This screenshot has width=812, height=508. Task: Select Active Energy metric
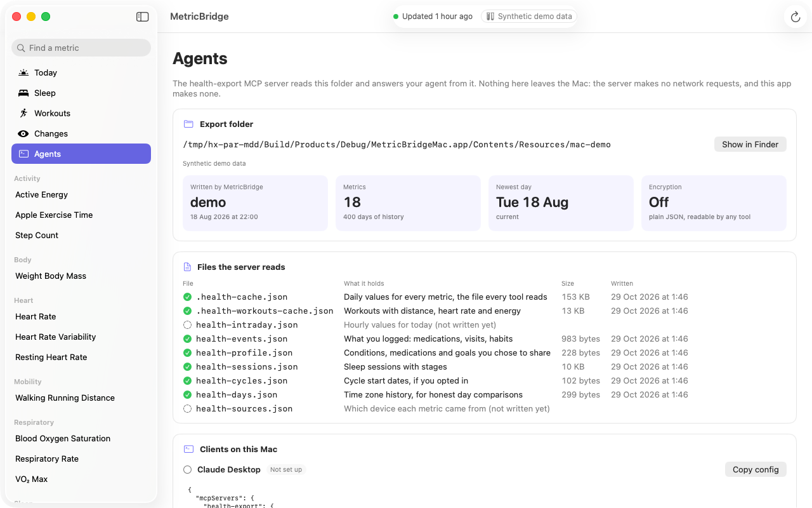tap(81, 194)
